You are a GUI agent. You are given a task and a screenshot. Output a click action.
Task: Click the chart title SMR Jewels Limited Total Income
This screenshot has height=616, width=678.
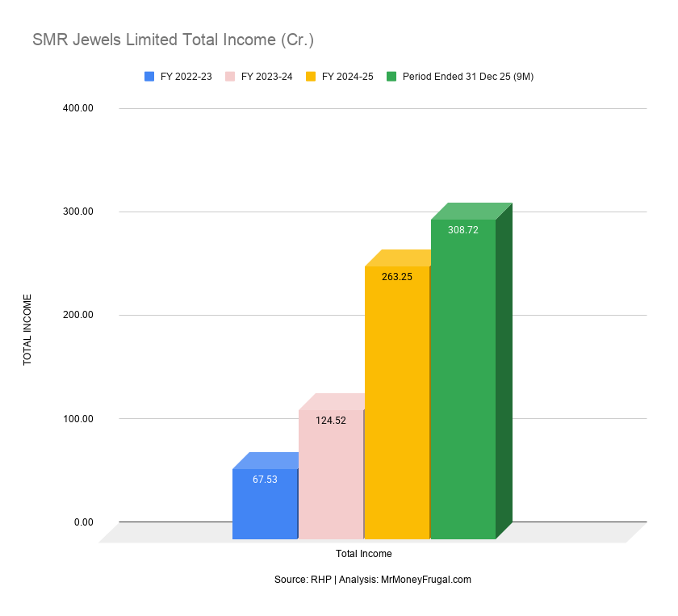coord(174,40)
